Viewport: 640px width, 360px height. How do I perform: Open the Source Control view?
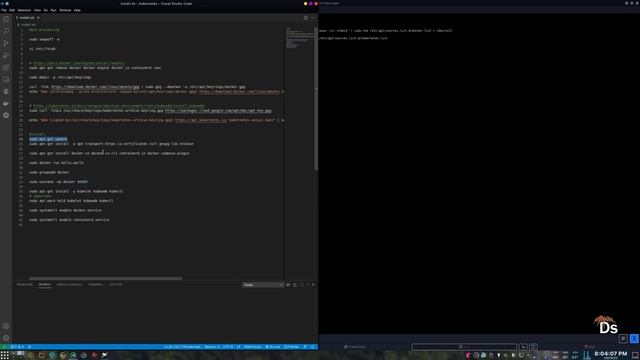(x=6, y=43)
